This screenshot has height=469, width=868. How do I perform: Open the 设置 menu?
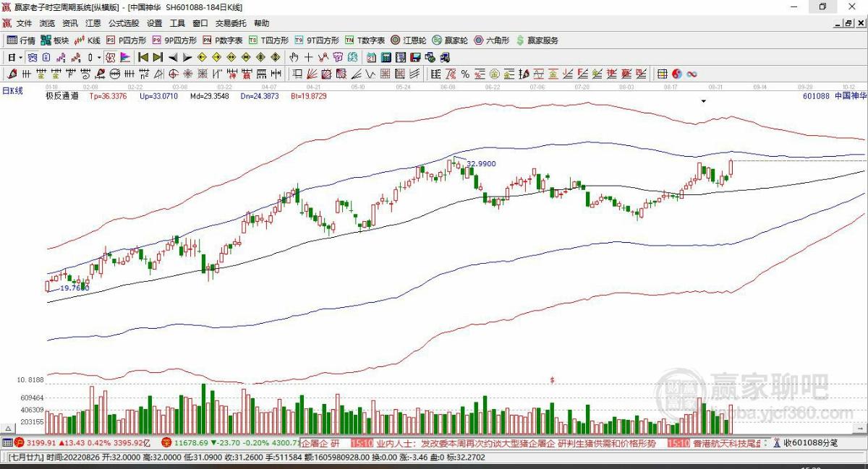pos(154,24)
